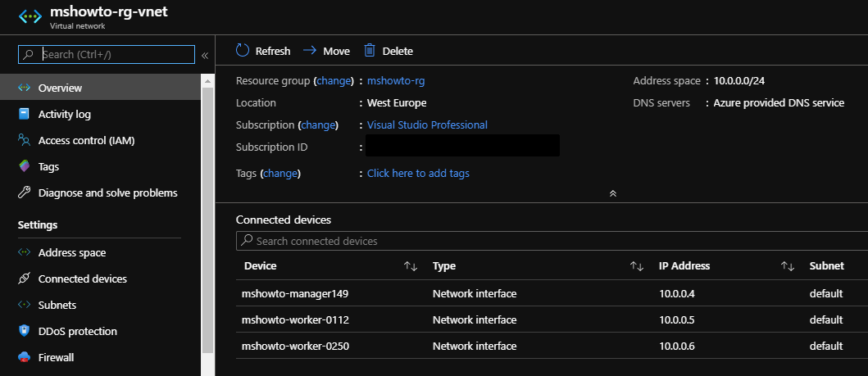This screenshot has height=376, width=868.
Task: Click the Activity log icon
Action: 24,114
